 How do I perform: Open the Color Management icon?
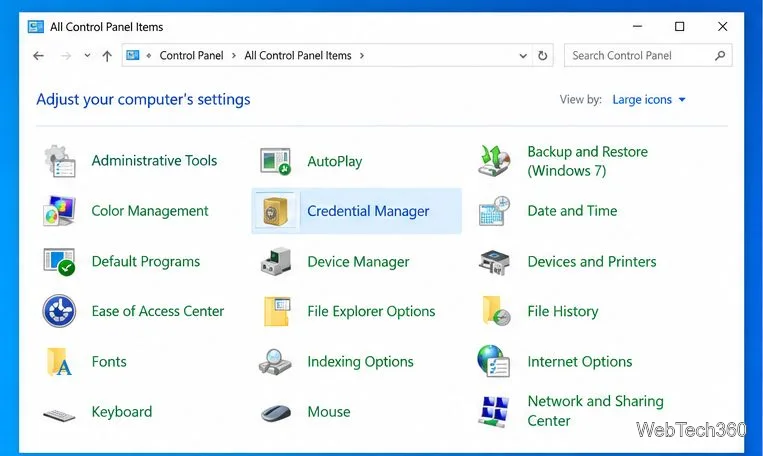tap(59, 211)
